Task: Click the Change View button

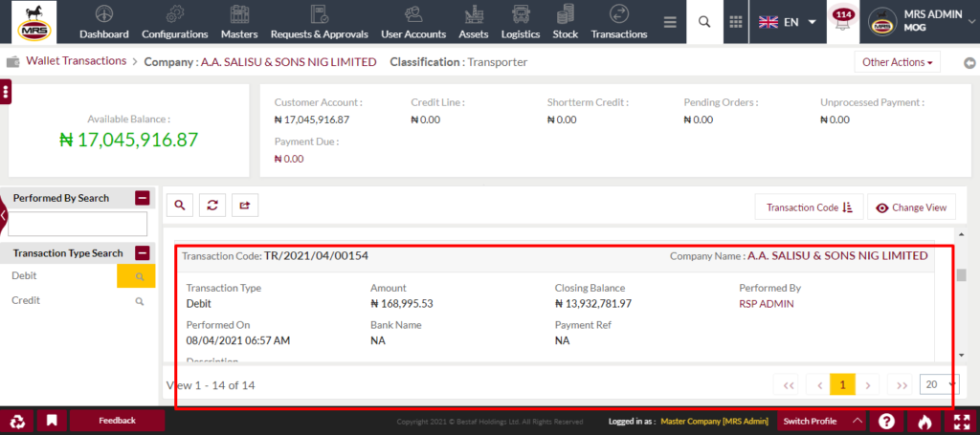Action: click(x=911, y=207)
